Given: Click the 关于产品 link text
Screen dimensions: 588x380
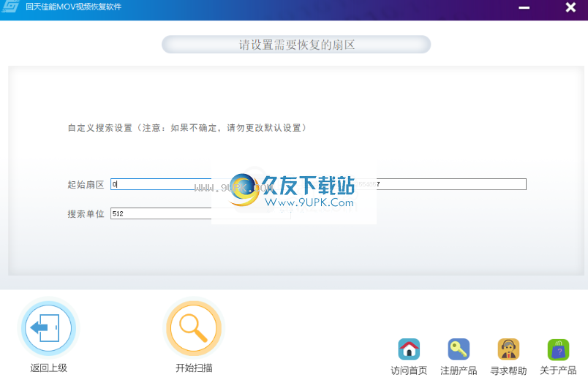Looking at the screenshot, I should click(558, 370).
